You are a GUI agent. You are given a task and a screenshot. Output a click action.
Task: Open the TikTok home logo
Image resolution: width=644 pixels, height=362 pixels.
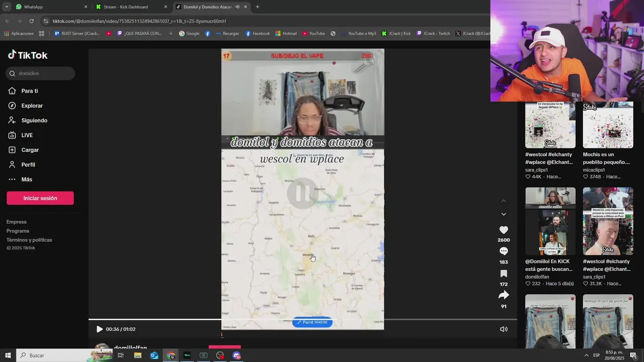pyautogui.click(x=28, y=55)
